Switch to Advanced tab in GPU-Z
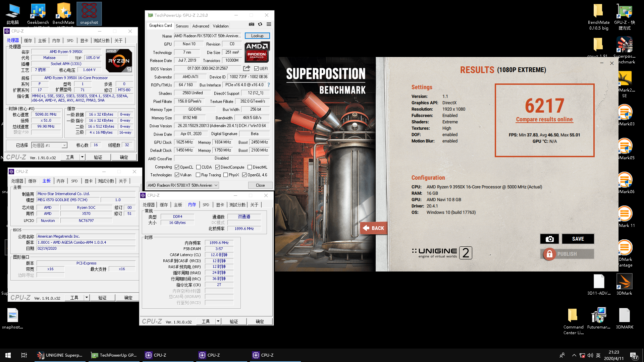Viewport: 644px width, 362px height. pos(201,26)
